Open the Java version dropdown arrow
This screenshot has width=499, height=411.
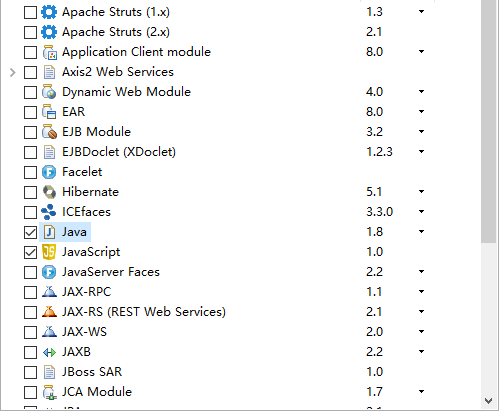click(421, 232)
